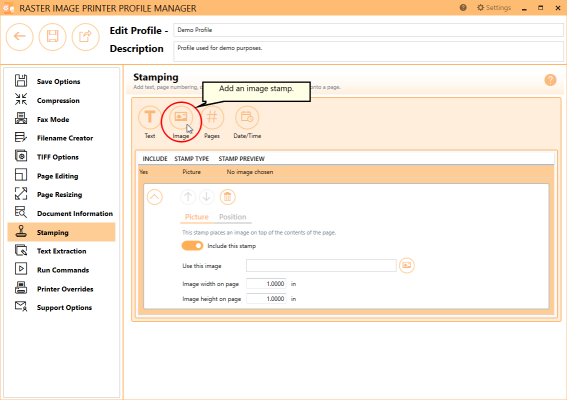The height and width of the screenshot is (400, 567).
Task: Click 'No image chosen' preview text
Action: pos(250,172)
